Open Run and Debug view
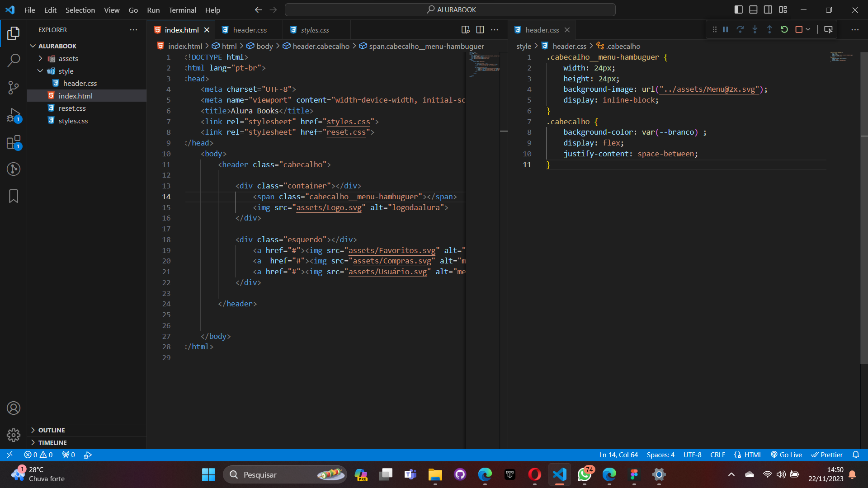This screenshot has height=488, width=868. [14, 115]
